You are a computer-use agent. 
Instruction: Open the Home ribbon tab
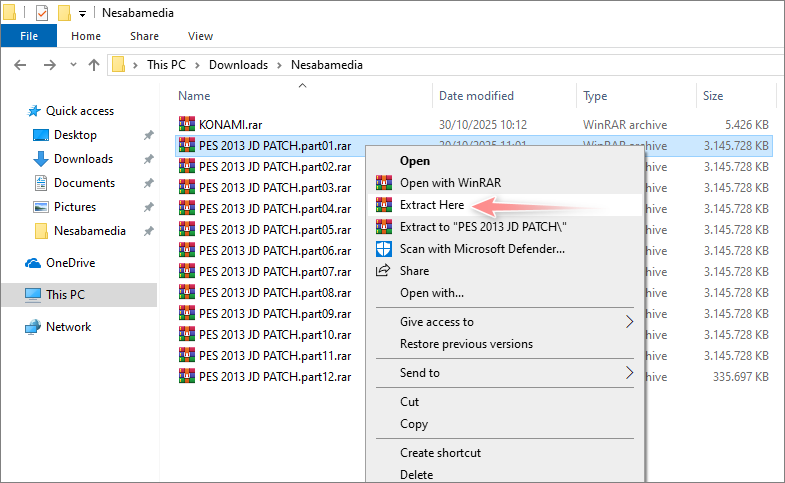[86, 36]
